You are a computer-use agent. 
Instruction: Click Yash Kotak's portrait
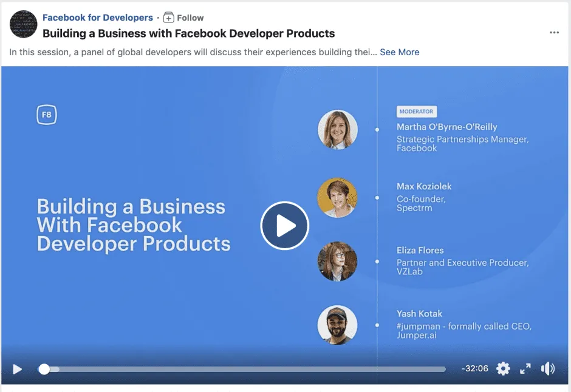[x=337, y=325]
